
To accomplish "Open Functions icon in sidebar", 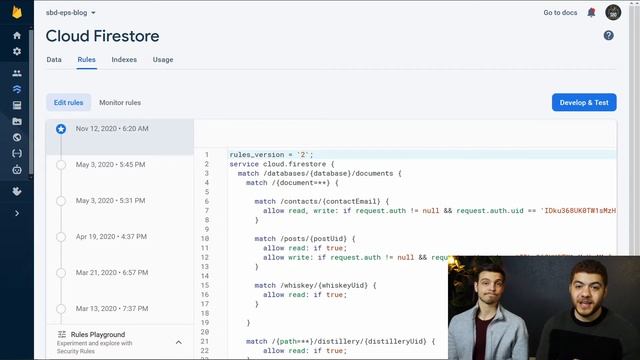I will [x=17, y=153].
